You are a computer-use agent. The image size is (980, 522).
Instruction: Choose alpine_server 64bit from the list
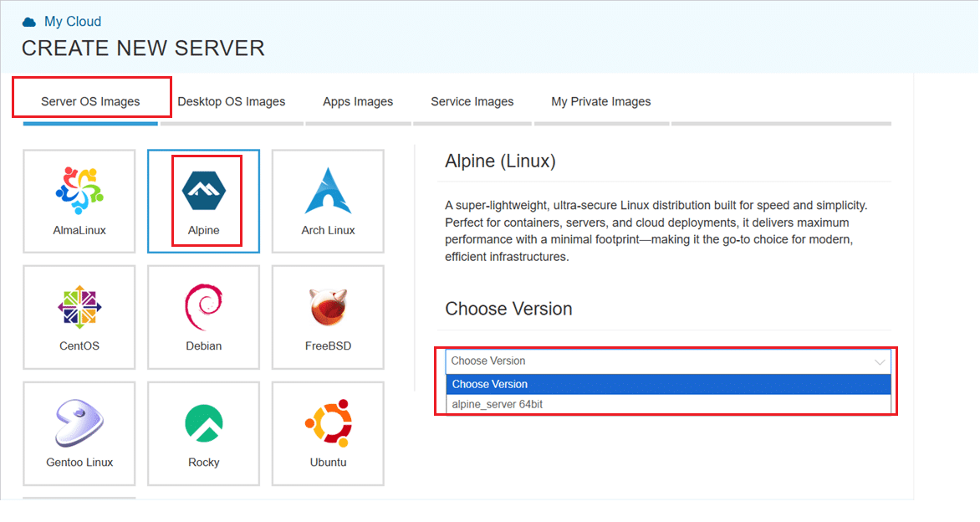point(668,404)
